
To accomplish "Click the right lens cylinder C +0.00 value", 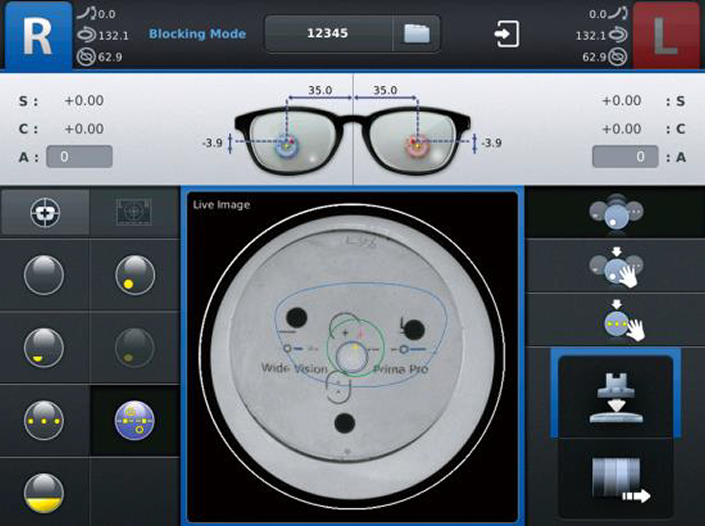I will pos(84,129).
